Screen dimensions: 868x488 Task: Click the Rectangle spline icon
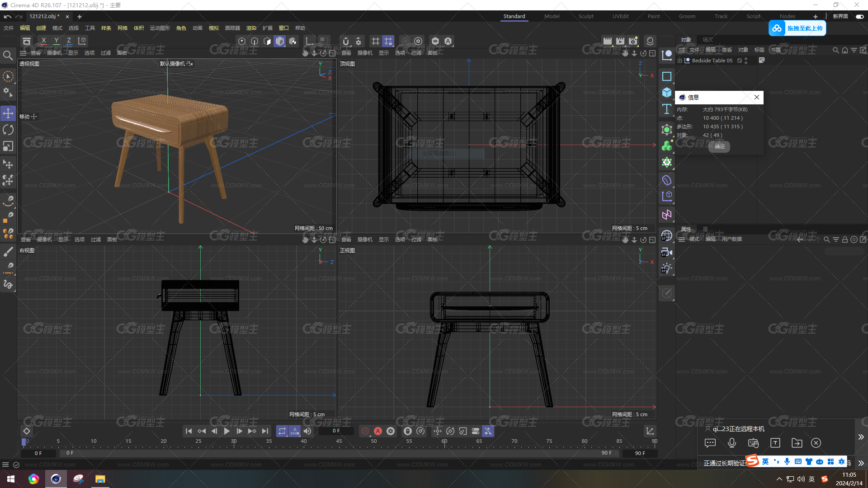pos(667,76)
